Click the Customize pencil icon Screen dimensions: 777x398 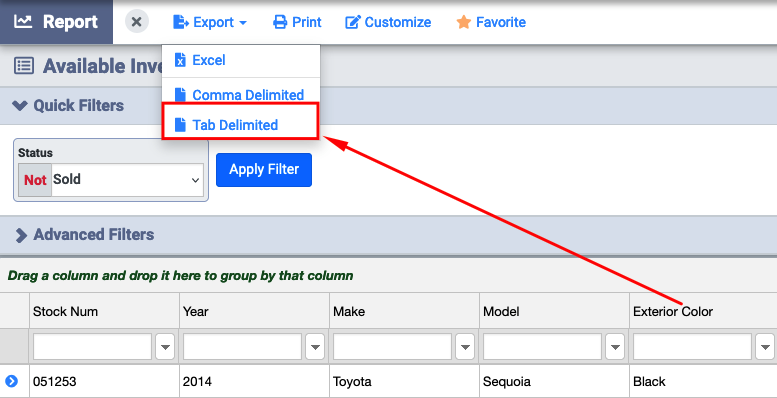pos(352,22)
